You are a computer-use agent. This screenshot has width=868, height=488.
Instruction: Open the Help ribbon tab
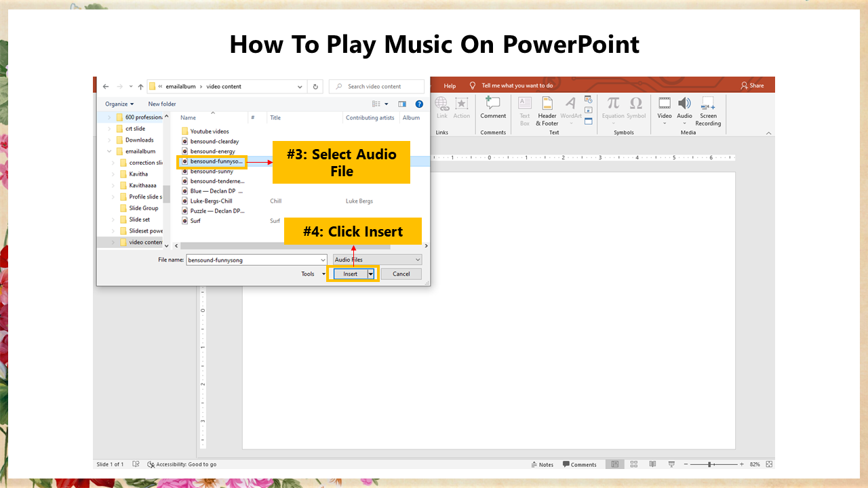click(450, 85)
